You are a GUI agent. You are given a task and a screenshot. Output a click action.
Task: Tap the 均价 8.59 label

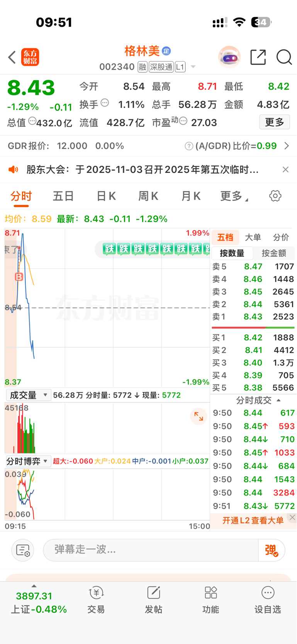[28, 219]
